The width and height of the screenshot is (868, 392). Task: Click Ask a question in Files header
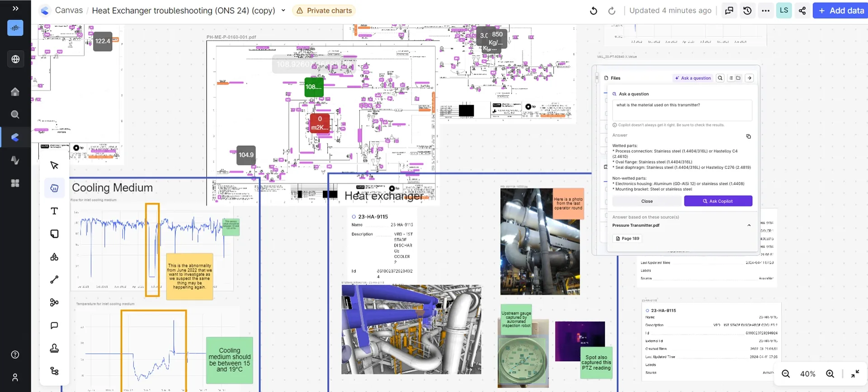coord(693,78)
